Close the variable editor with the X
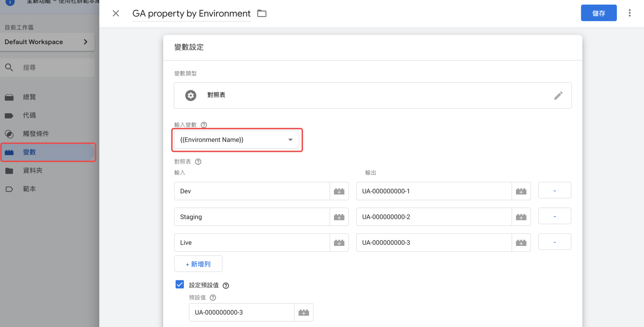 click(x=116, y=13)
